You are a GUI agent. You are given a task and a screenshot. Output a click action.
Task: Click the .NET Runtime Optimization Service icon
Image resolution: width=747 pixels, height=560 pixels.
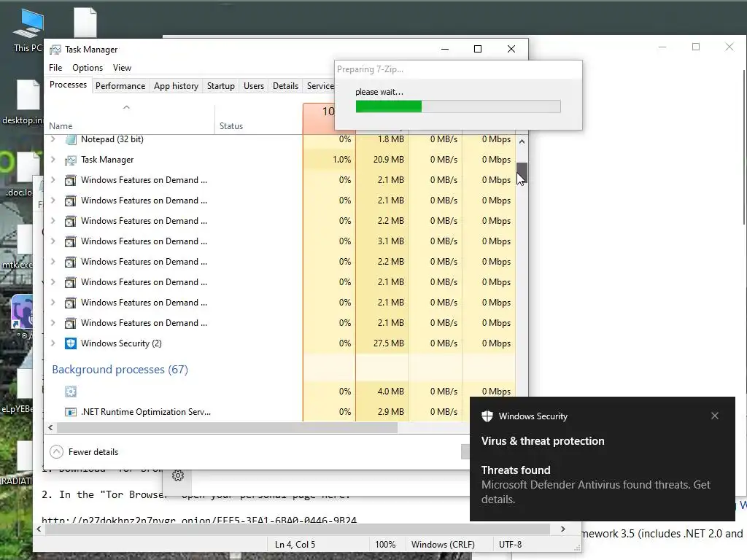point(71,412)
